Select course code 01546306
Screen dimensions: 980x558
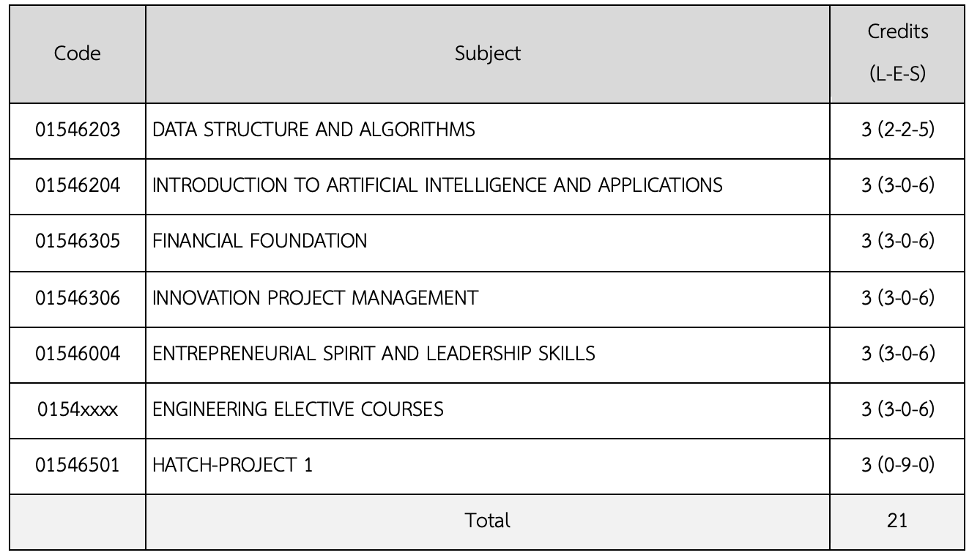click(x=78, y=298)
